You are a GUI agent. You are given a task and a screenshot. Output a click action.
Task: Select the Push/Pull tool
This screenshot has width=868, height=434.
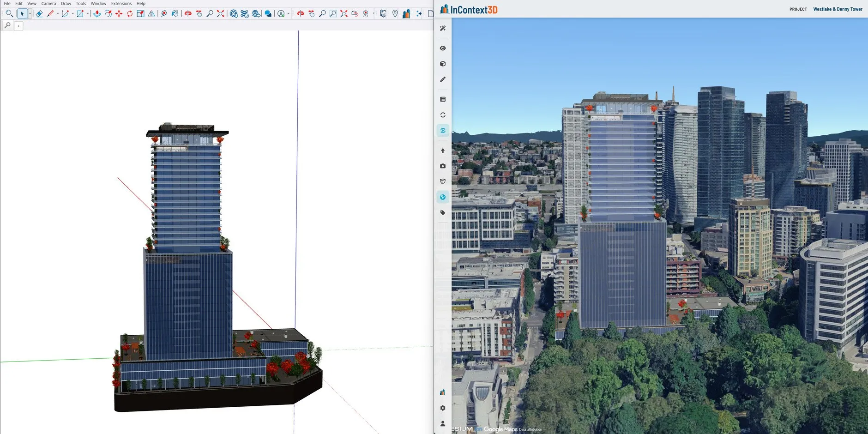[97, 14]
